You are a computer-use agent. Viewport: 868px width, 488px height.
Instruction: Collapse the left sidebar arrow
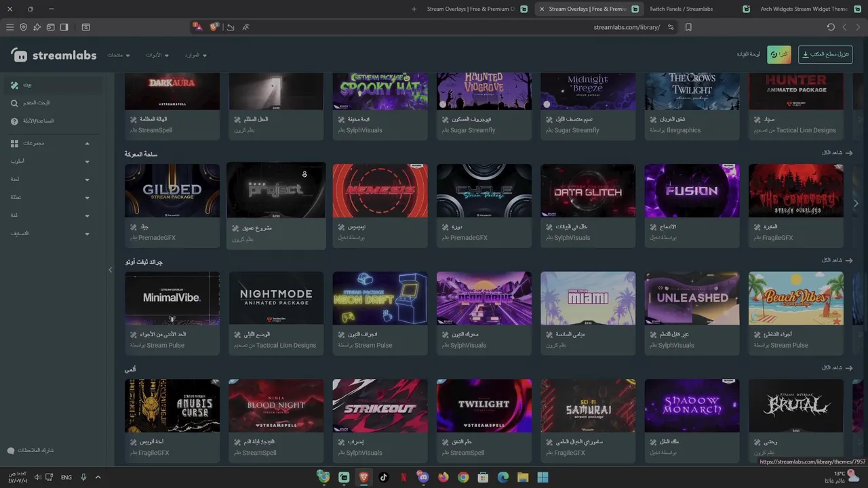coord(110,270)
